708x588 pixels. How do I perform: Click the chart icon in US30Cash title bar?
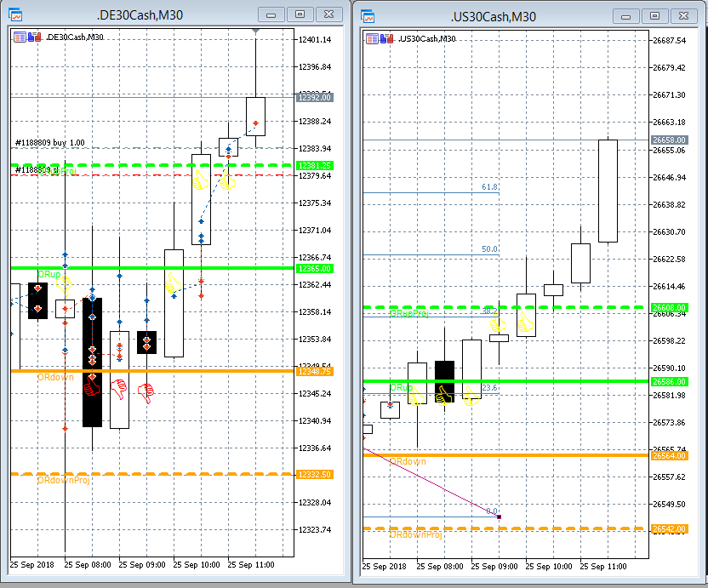368,17
